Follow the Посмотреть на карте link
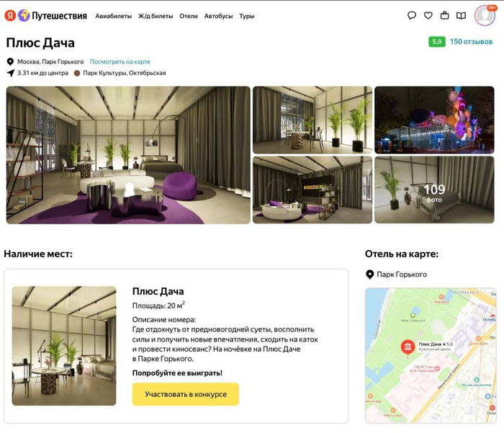 click(120, 61)
